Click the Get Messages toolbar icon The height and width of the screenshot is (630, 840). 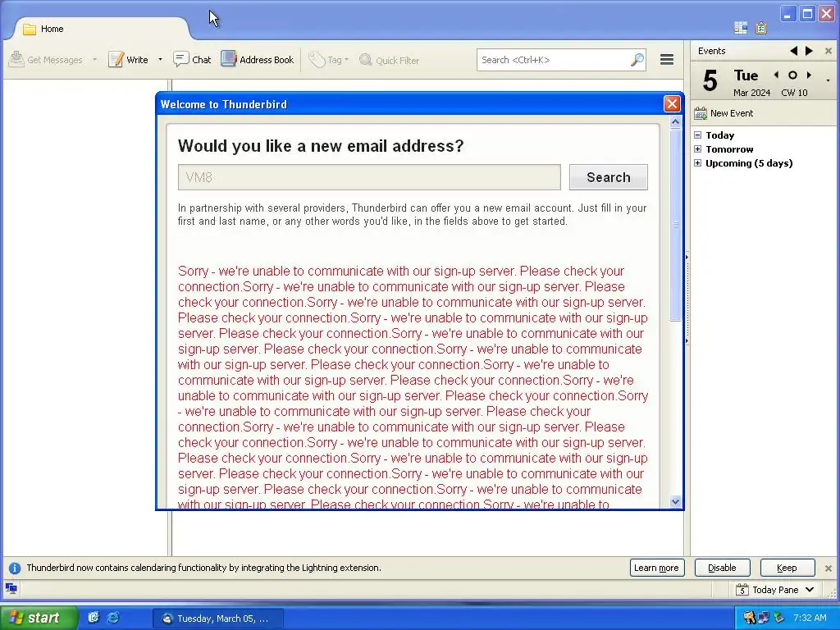point(16,59)
